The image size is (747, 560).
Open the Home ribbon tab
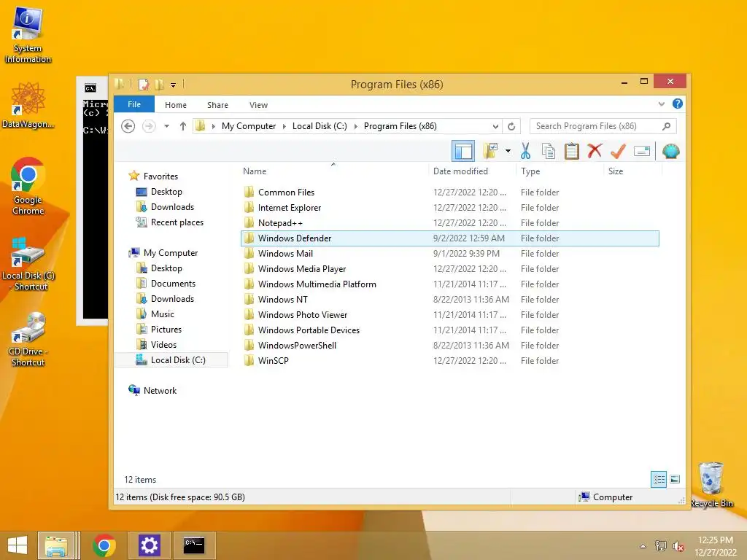(175, 105)
